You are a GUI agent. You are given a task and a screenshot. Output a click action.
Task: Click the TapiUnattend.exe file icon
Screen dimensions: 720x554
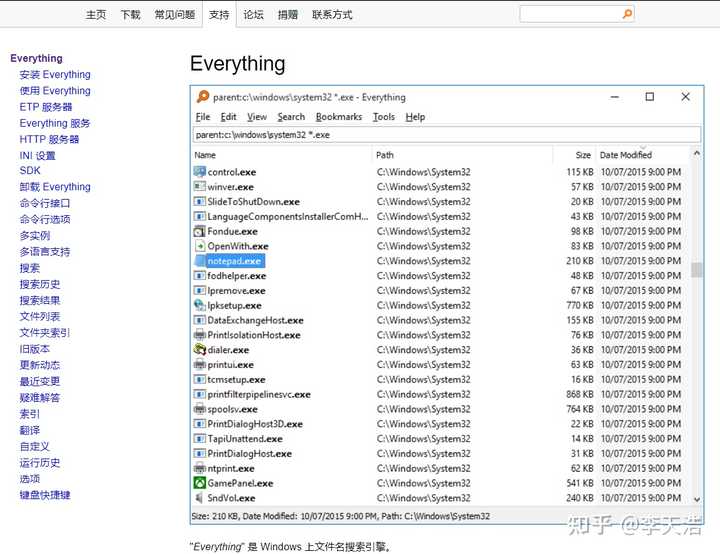(x=199, y=439)
